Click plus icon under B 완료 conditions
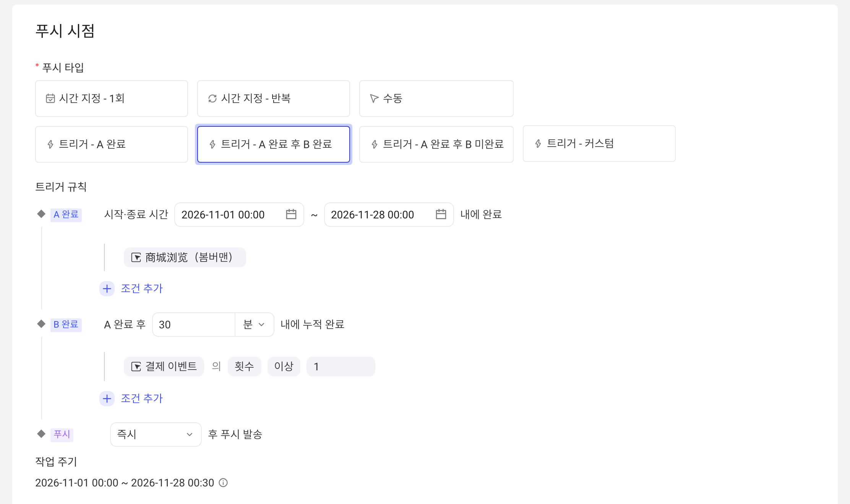The image size is (850, 504). pyautogui.click(x=107, y=399)
